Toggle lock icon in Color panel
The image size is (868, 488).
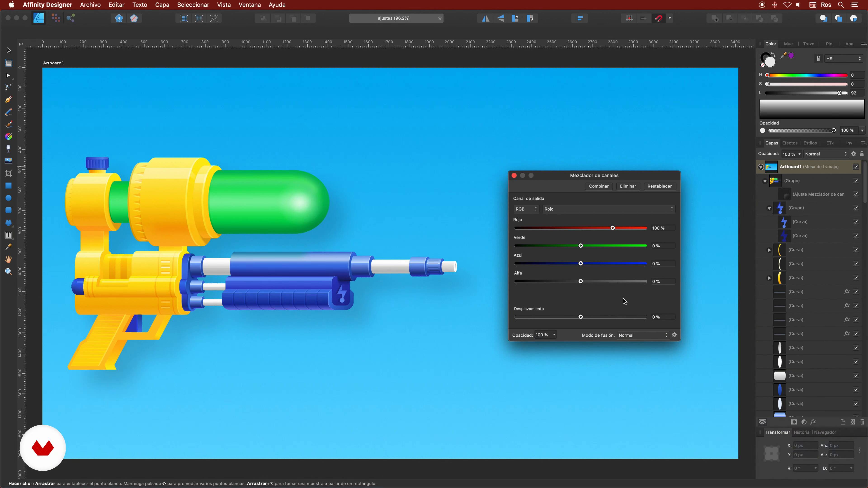(x=818, y=59)
